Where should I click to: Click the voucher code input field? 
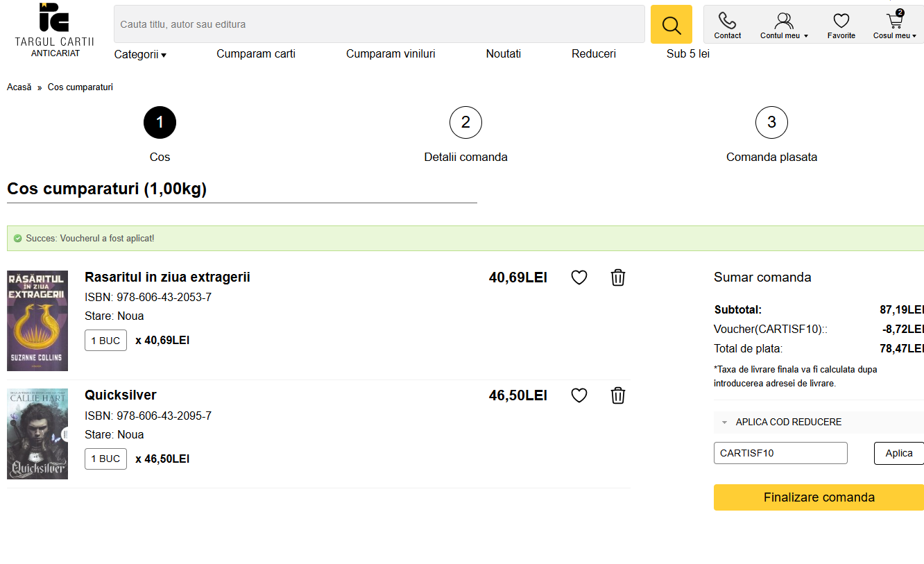click(780, 453)
